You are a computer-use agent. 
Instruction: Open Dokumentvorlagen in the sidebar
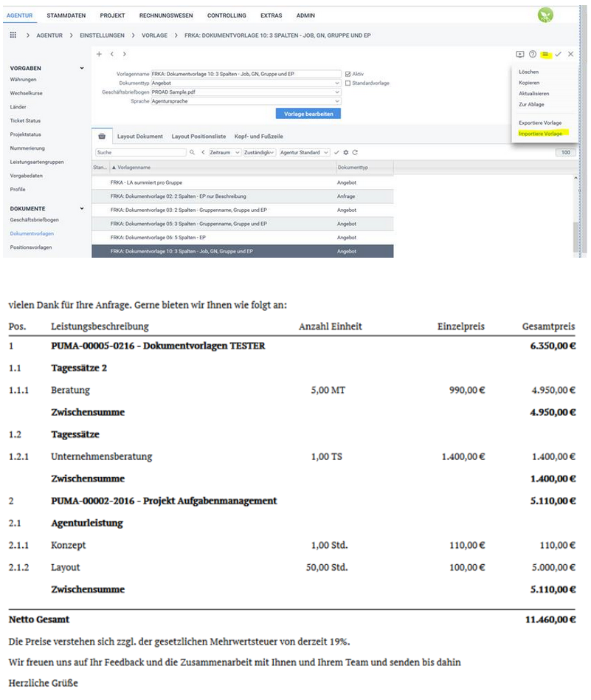point(32,233)
